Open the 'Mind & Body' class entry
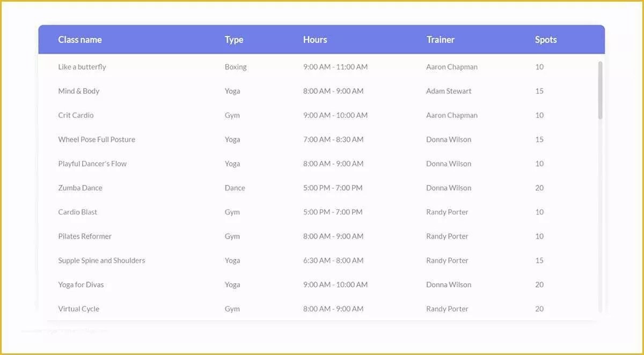The height and width of the screenshot is (355, 644). (x=78, y=91)
